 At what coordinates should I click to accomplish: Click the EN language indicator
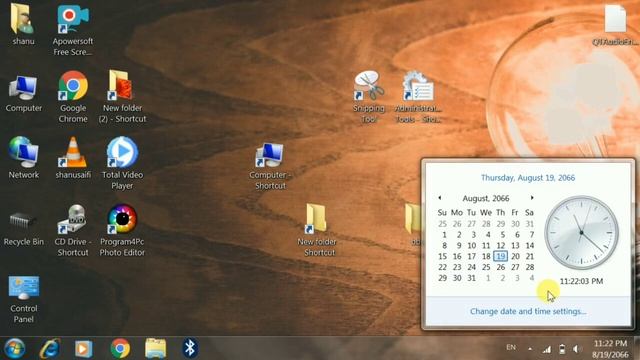pos(511,347)
